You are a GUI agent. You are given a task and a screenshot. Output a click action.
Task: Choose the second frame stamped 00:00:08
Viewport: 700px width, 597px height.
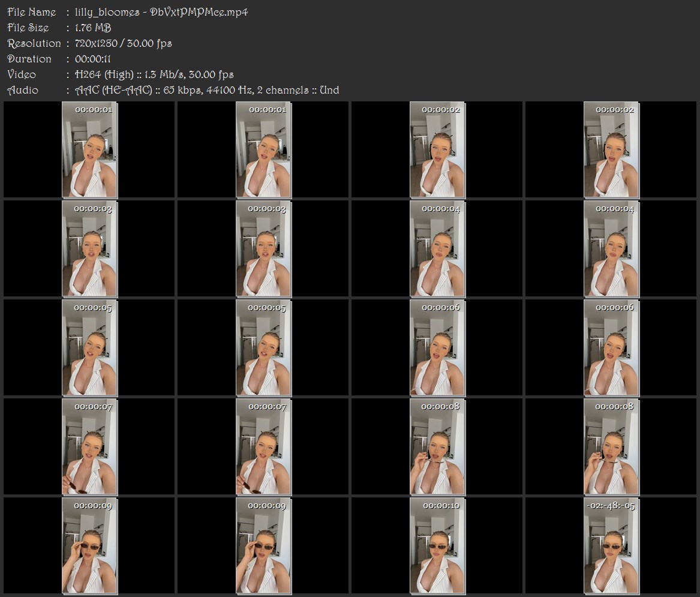pos(611,447)
